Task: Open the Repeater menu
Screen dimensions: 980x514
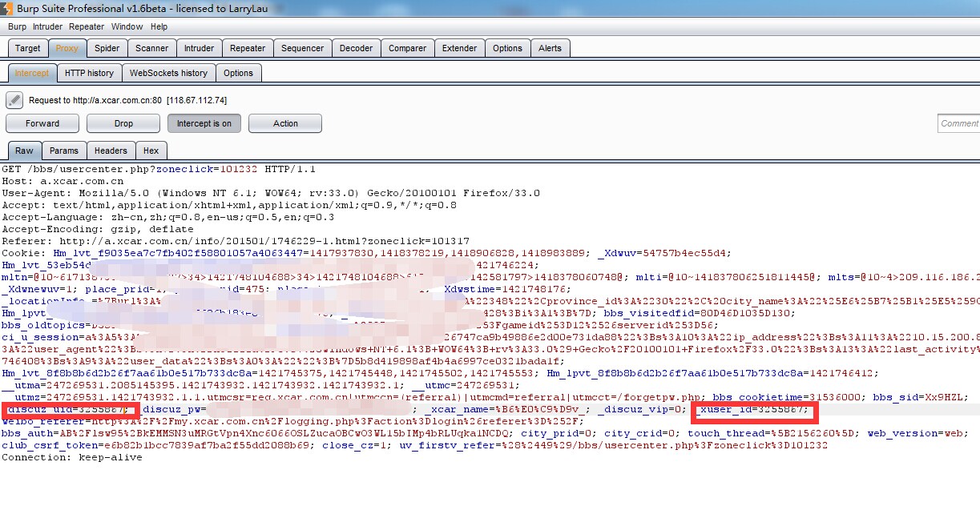Action: (87, 26)
